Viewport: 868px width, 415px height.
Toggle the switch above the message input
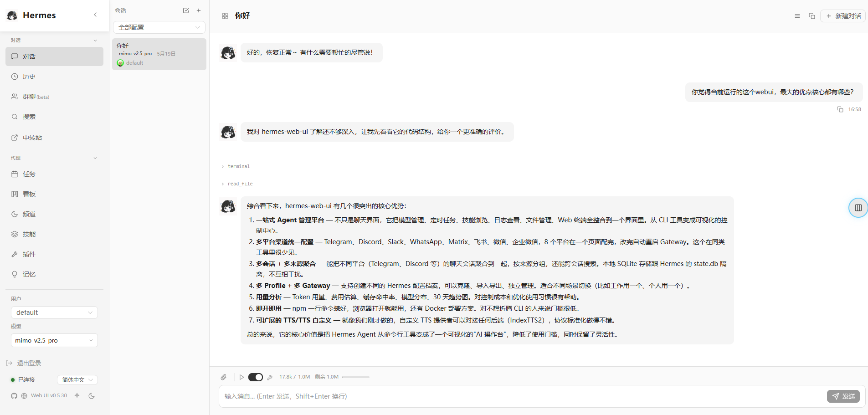(256, 377)
